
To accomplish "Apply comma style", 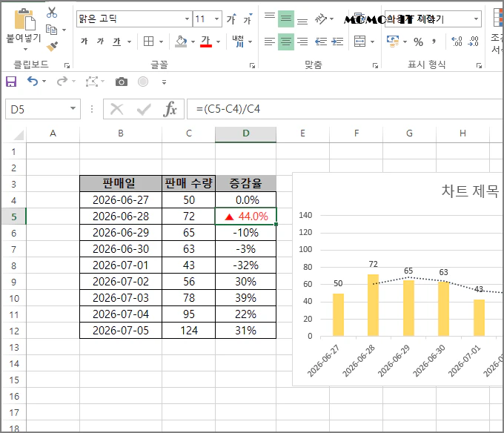I will [434, 42].
